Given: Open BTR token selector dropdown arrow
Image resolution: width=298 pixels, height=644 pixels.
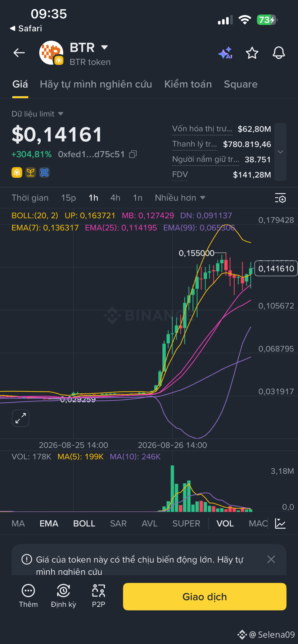Looking at the screenshot, I should [x=104, y=47].
